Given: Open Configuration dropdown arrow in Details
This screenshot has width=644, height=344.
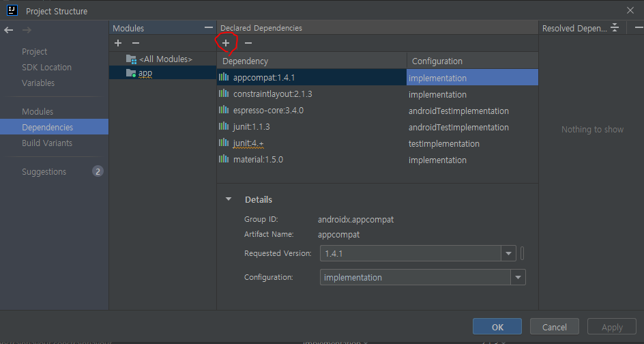Looking at the screenshot, I should pyautogui.click(x=518, y=277).
